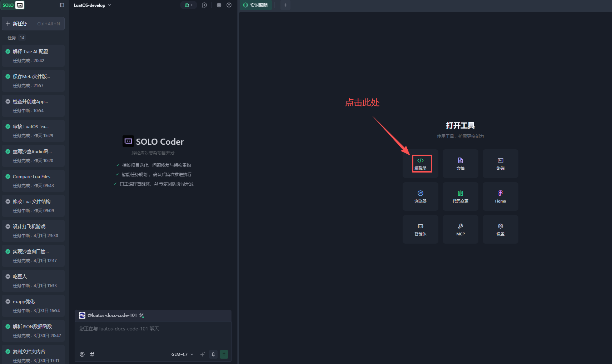Viewport: 612px width, 364px height.
Task: Select the @luatos-docs-code-101 agent label
Action: [x=112, y=315]
